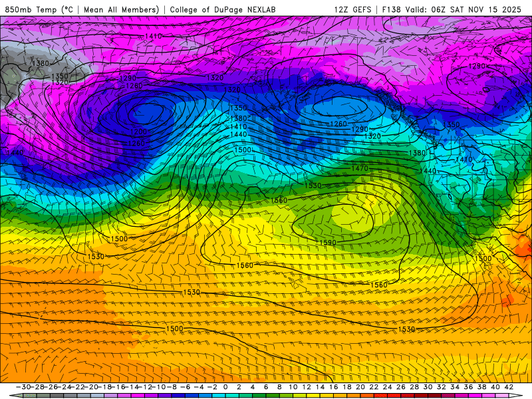532x399 pixels.
Task: Click the 1470 contour label
Action: coord(360,168)
